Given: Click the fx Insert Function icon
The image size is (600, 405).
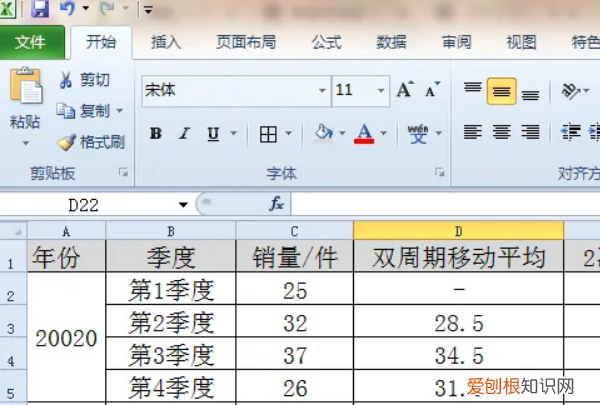Looking at the screenshot, I should click(276, 204).
